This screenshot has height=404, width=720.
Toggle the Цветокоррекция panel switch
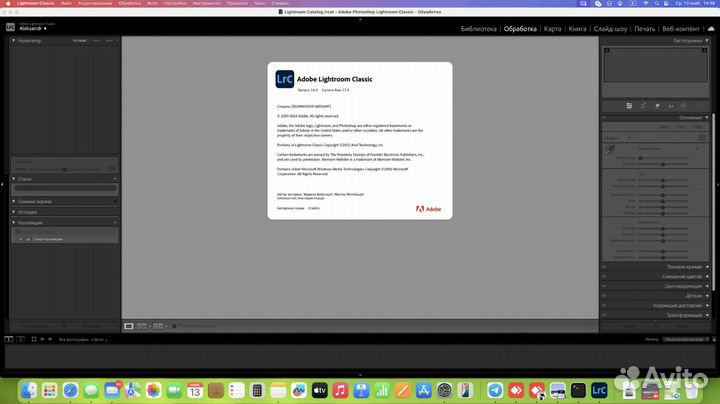click(x=604, y=286)
